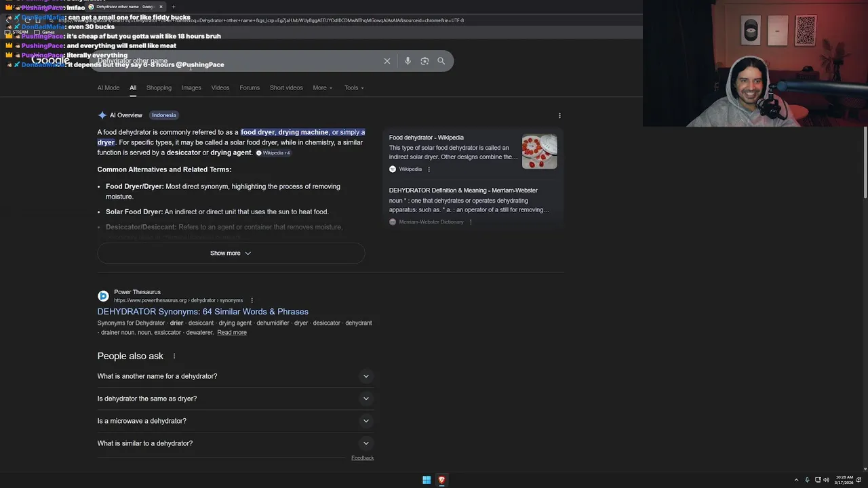Open the notification center icon
Image resolution: width=868 pixels, height=488 pixels.
[x=860, y=480]
